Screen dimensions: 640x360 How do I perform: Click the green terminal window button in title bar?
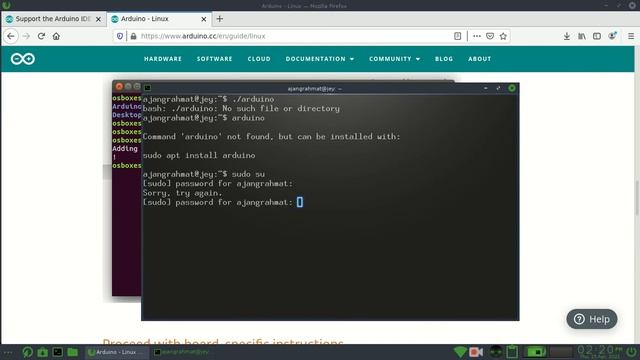[512, 88]
